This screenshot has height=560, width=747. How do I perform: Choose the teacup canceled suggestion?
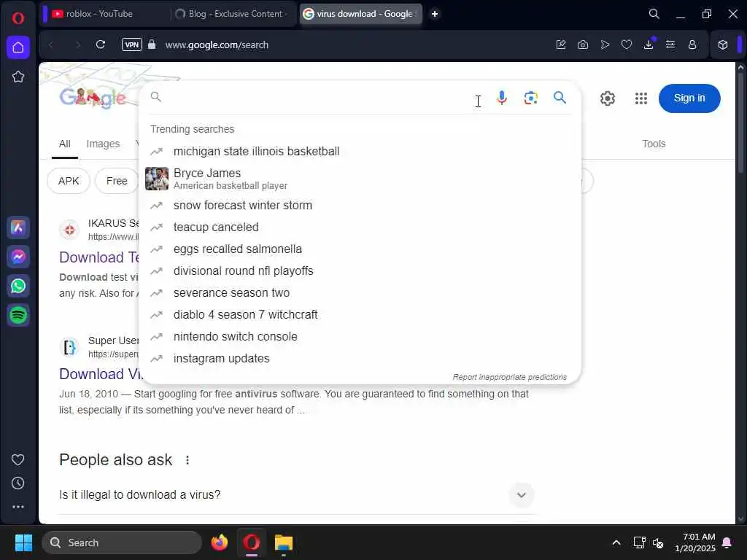tap(360, 227)
